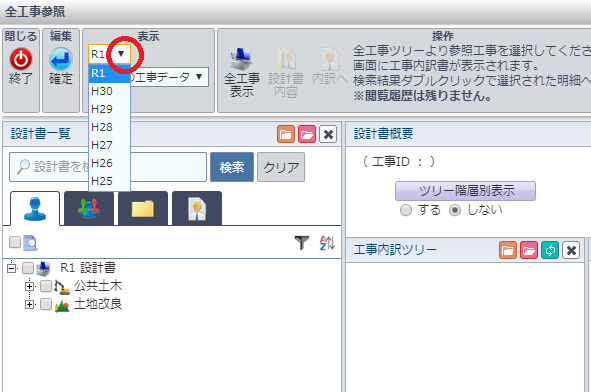Click the R1 設計書 tree label
The height and width of the screenshot is (392, 591).
coord(88,268)
